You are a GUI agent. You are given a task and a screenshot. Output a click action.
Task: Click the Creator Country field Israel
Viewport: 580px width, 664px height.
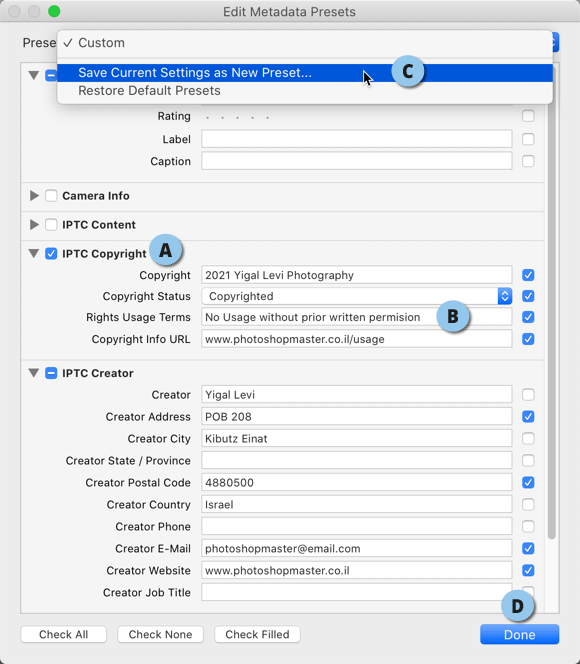357,504
